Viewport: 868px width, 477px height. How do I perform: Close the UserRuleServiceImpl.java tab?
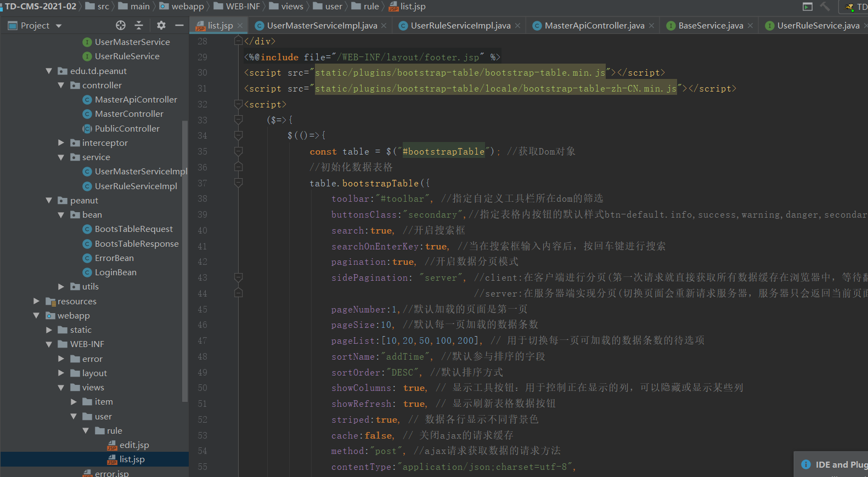pyautogui.click(x=517, y=26)
